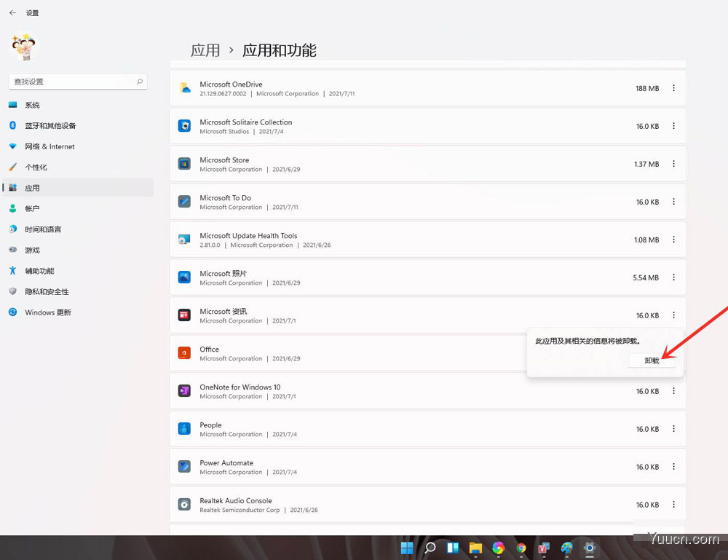The image size is (728, 560).
Task: Click the Microsoft 照片 app icon
Action: pyautogui.click(x=185, y=277)
